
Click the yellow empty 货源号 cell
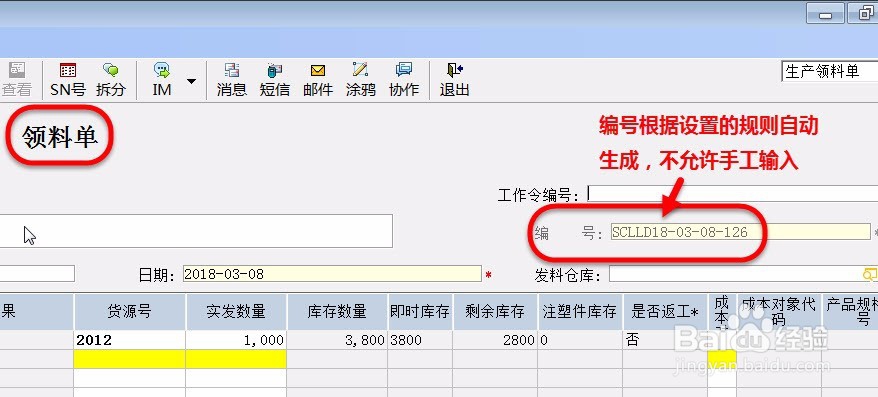point(129,359)
